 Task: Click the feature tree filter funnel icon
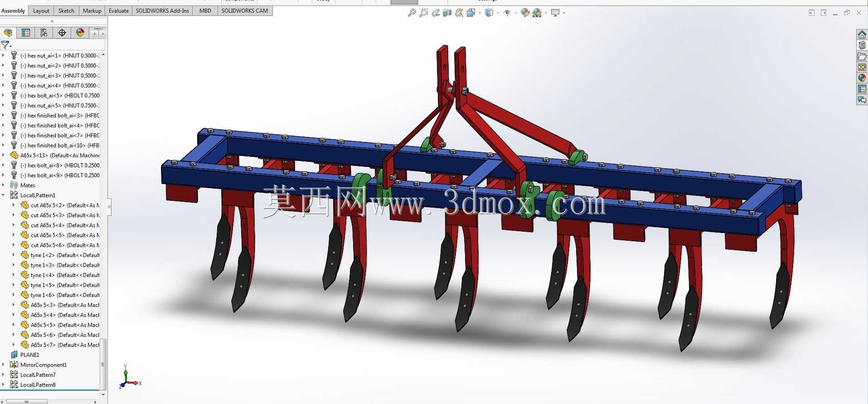(x=5, y=44)
